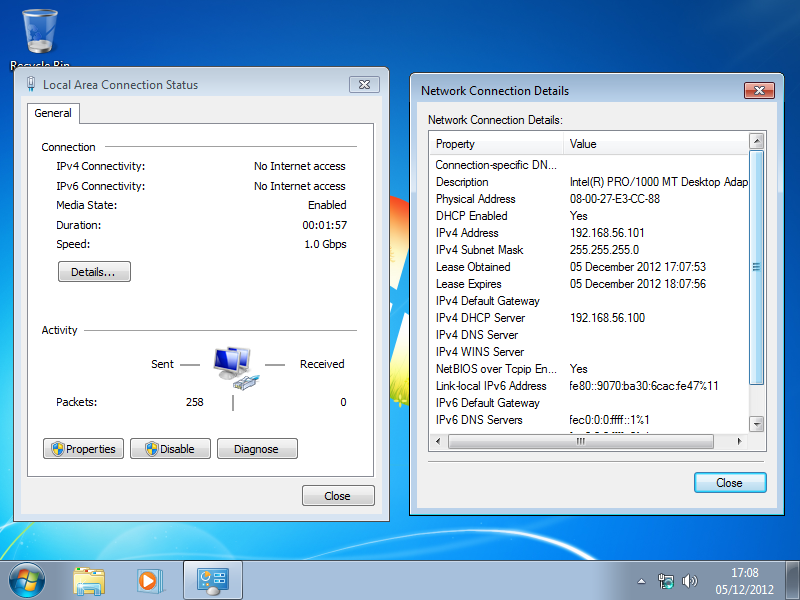
Task: Show hidden system tray icons
Action: [x=641, y=581]
